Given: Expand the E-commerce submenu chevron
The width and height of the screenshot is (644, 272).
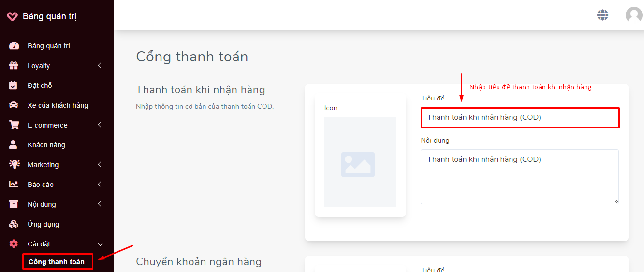Looking at the screenshot, I should (x=100, y=125).
